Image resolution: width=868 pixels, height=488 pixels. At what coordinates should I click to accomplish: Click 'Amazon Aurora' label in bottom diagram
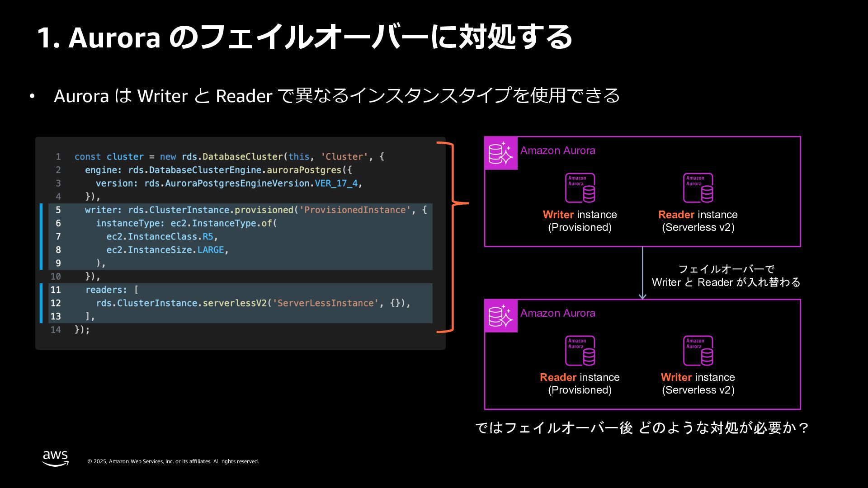coord(558,313)
